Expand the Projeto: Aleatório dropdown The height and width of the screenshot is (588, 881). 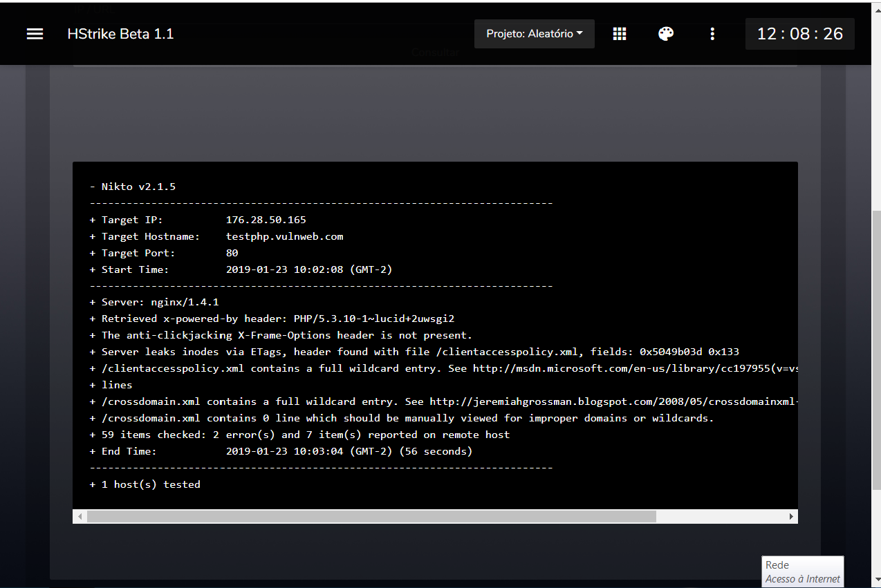tap(535, 33)
